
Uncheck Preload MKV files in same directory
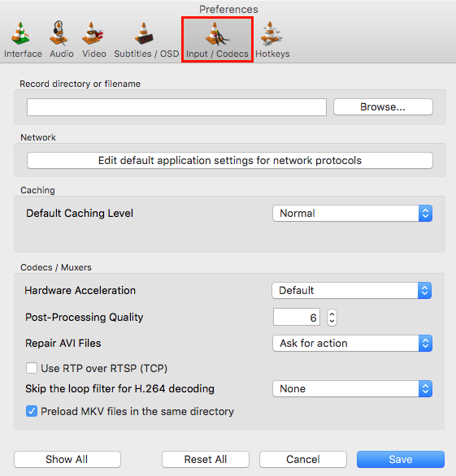[32, 411]
